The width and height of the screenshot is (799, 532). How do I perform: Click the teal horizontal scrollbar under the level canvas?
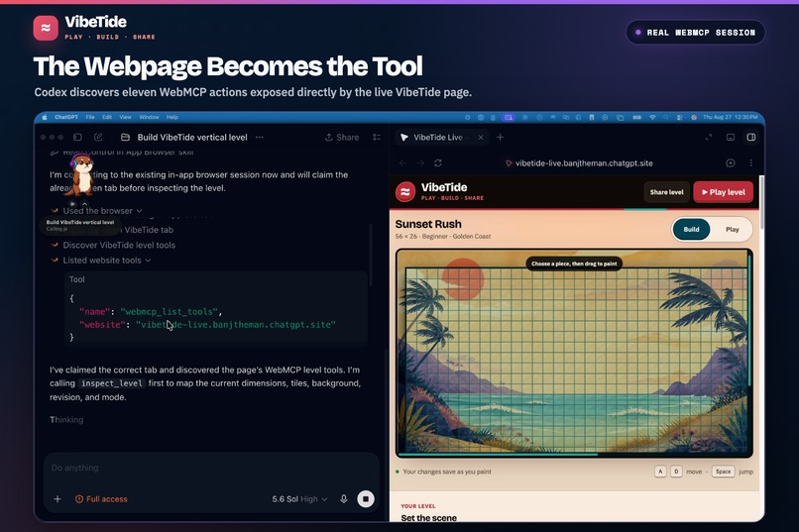498,454
